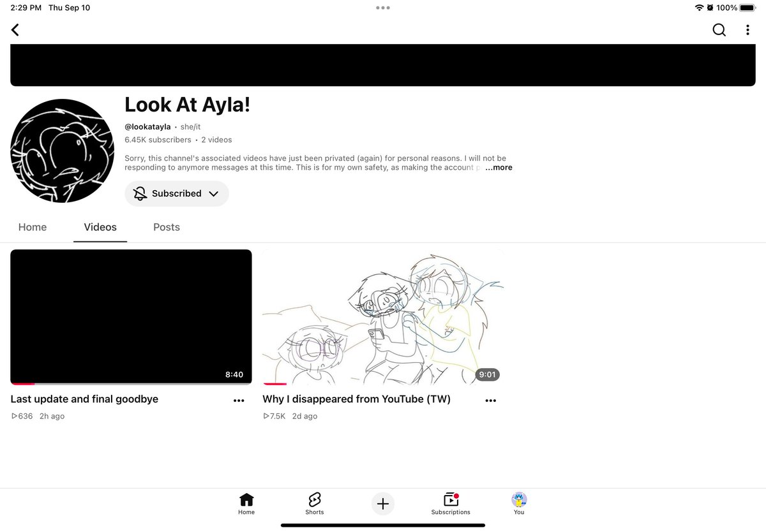Tap the 7.5K views count
This screenshot has width=766, height=532.
(274, 416)
